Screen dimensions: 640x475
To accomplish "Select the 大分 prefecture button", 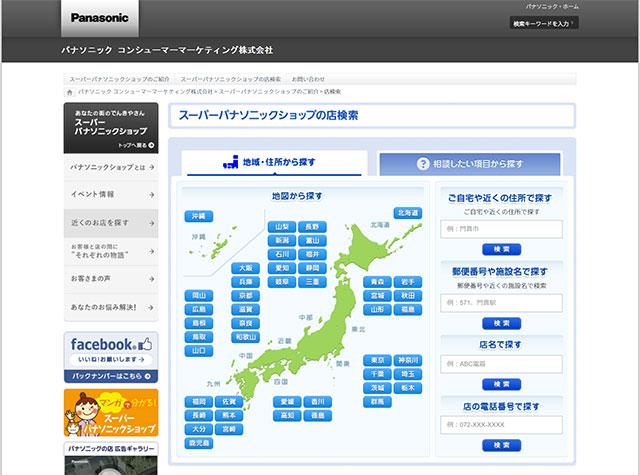I will tap(199, 429).
